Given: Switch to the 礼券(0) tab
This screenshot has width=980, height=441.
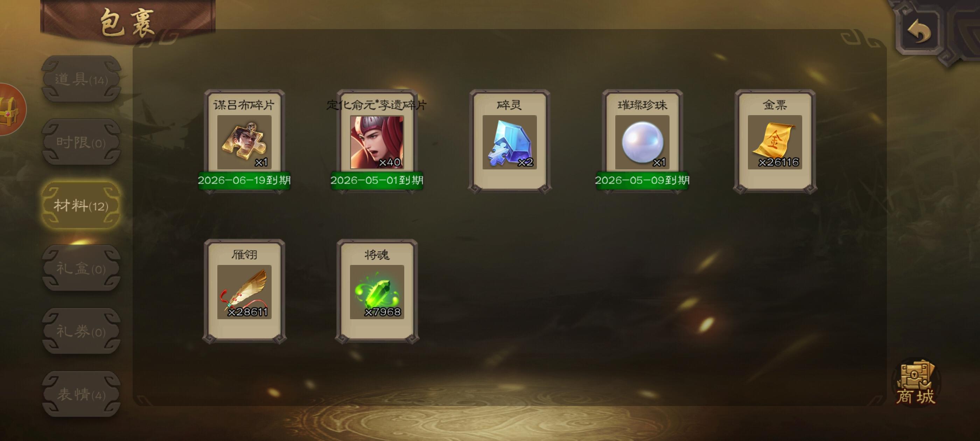Looking at the screenshot, I should pyautogui.click(x=81, y=331).
